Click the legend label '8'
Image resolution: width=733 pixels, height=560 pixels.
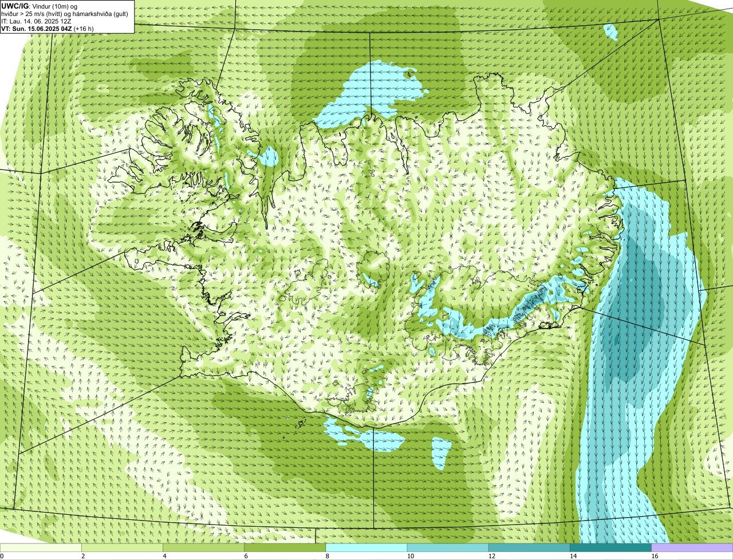(327, 556)
